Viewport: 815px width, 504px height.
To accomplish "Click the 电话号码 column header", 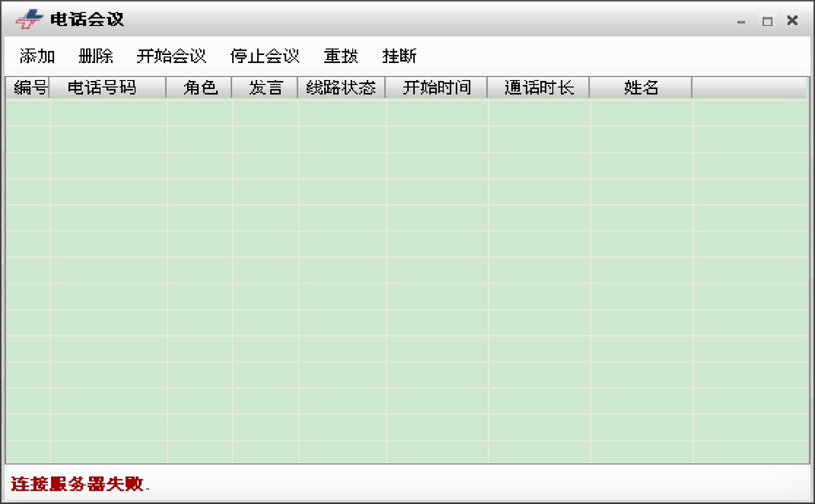I will 108,87.
